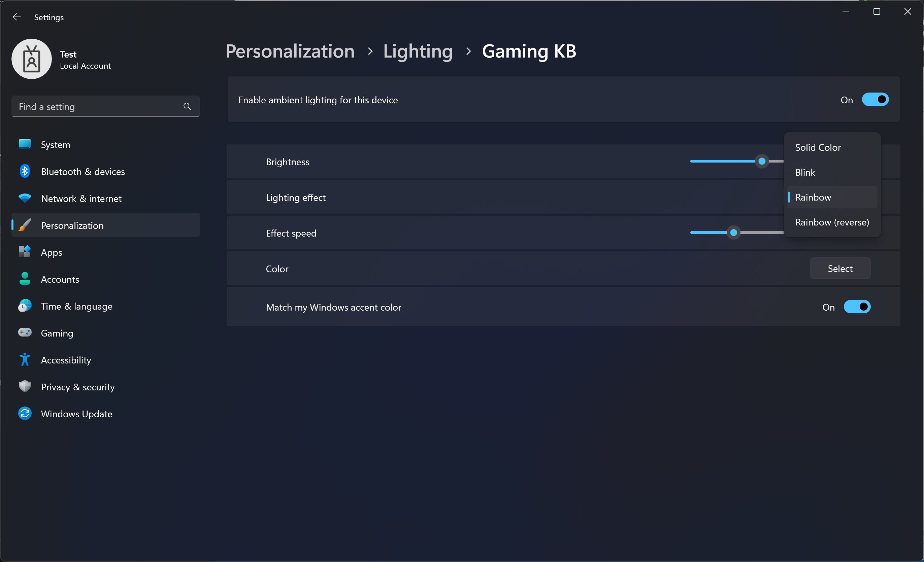
Task: Open Find a setting search field
Action: coord(105,107)
